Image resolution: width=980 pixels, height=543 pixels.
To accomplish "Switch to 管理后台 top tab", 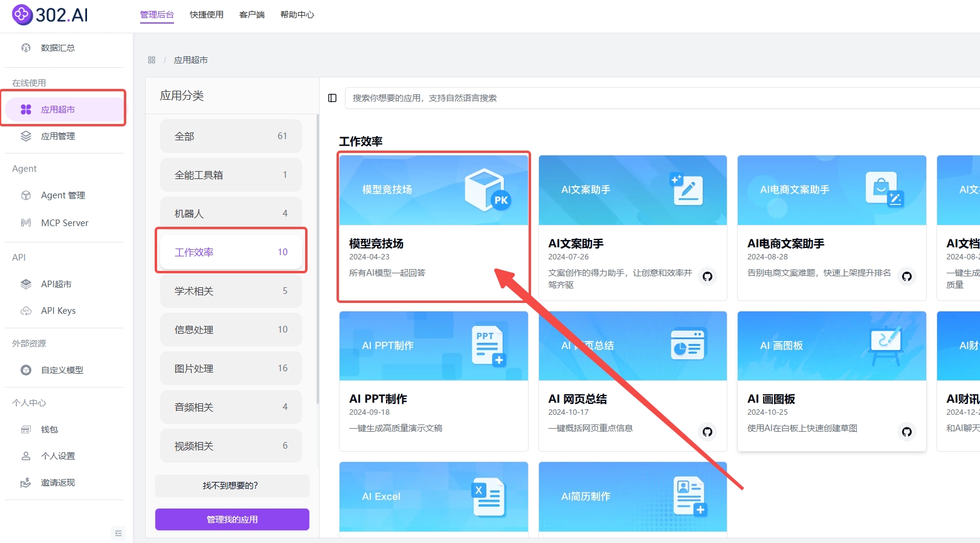I will (x=157, y=15).
